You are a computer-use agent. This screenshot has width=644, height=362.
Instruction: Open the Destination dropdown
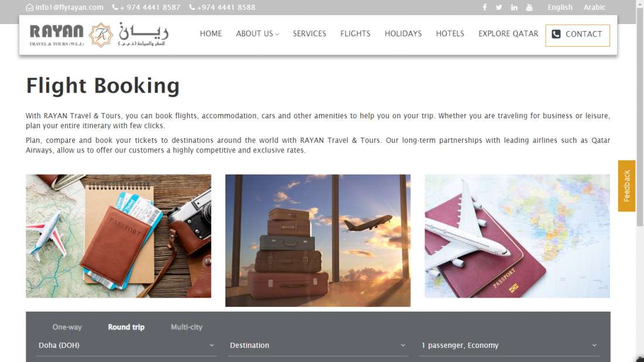pyautogui.click(x=317, y=346)
